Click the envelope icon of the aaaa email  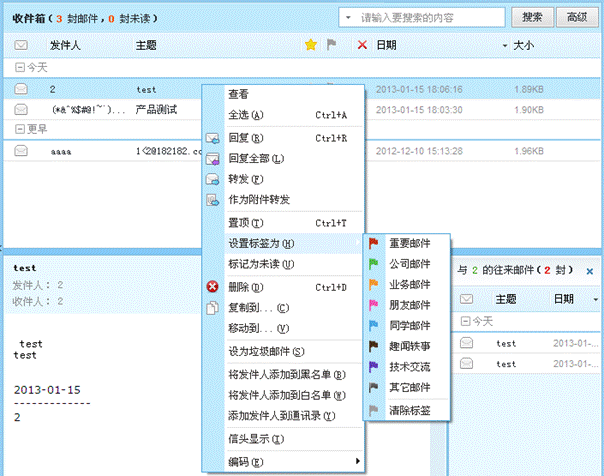[21, 151]
